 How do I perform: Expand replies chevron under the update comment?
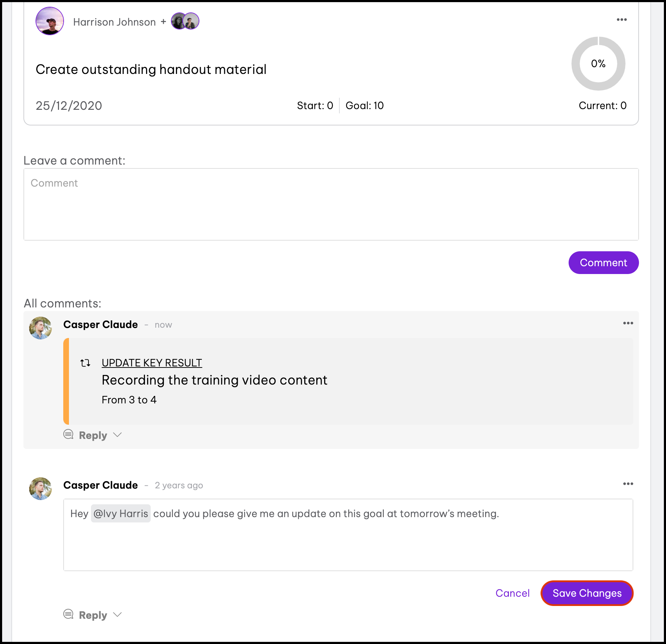117,435
